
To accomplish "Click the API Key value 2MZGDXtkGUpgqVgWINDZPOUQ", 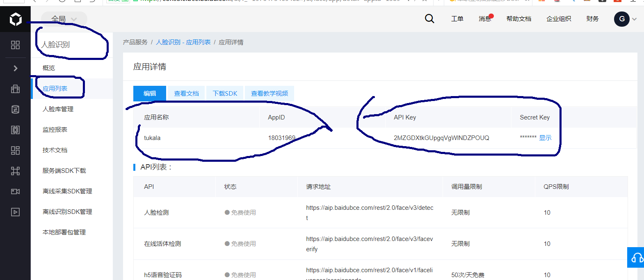I will pyautogui.click(x=441, y=138).
